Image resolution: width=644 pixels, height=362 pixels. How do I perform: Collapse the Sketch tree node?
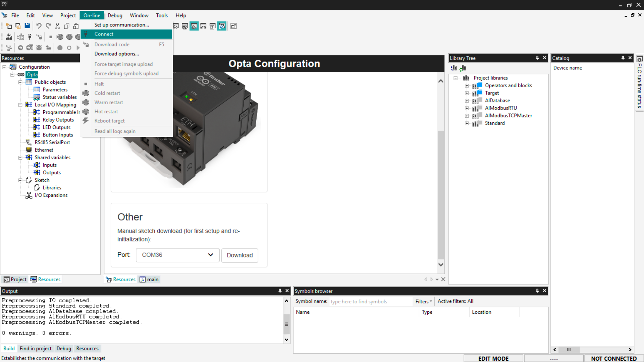tap(20, 180)
